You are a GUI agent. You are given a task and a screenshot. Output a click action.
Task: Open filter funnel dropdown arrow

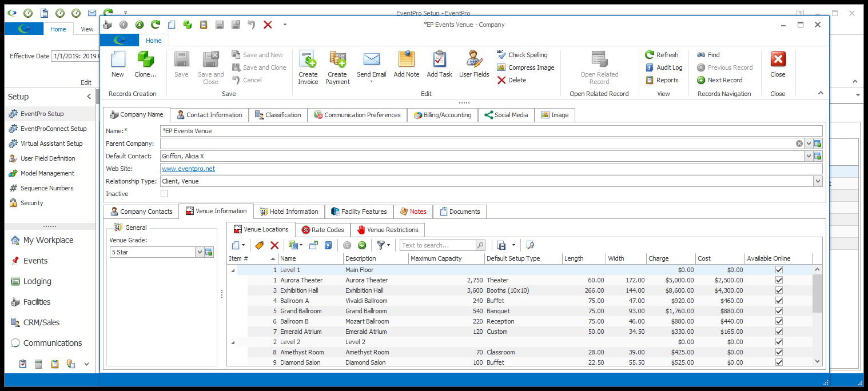click(389, 245)
